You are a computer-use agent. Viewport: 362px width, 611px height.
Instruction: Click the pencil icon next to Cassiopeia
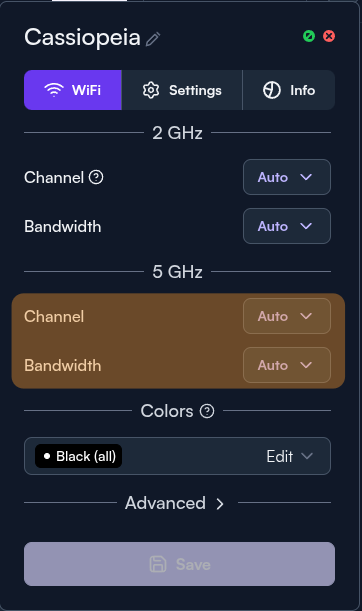153,39
